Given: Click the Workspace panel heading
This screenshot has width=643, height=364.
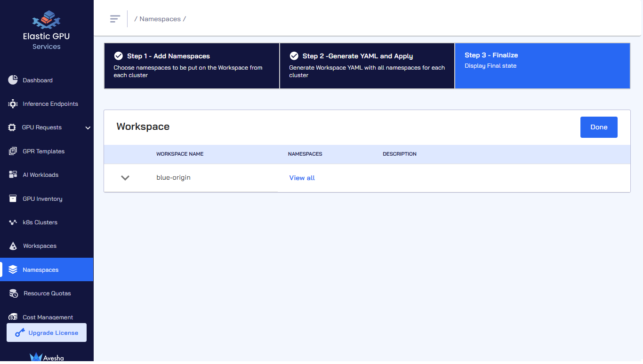Looking at the screenshot, I should click(143, 127).
